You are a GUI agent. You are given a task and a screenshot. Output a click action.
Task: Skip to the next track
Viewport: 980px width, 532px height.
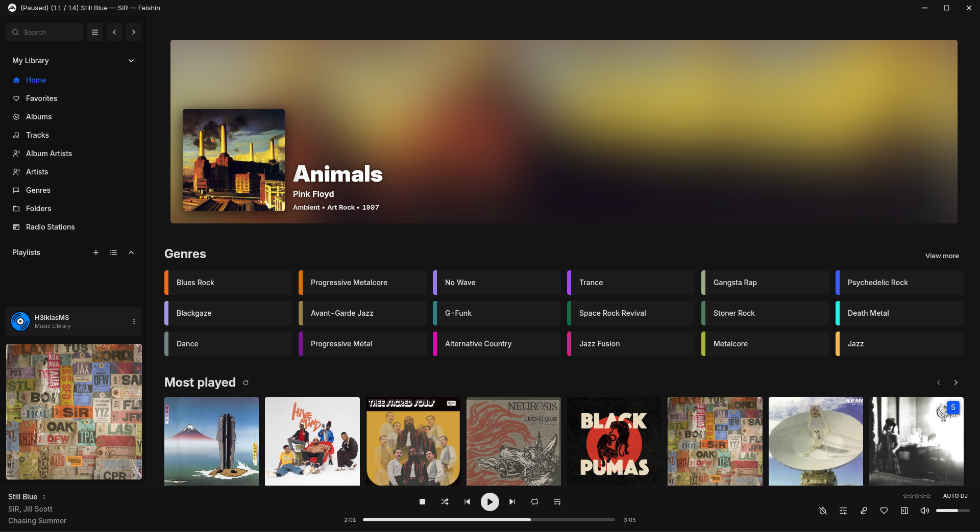512,502
